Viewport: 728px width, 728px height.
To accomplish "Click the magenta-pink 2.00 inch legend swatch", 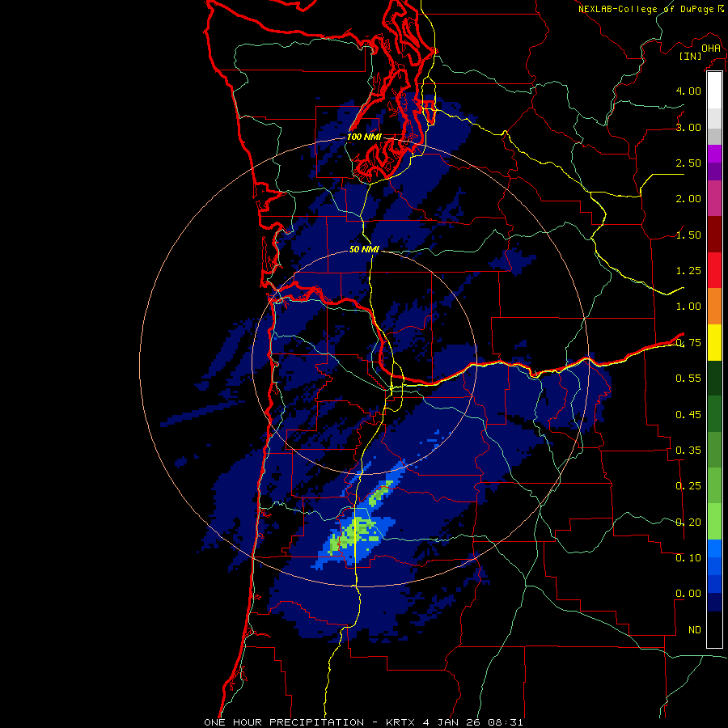I will pyautogui.click(x=714, y=198).
